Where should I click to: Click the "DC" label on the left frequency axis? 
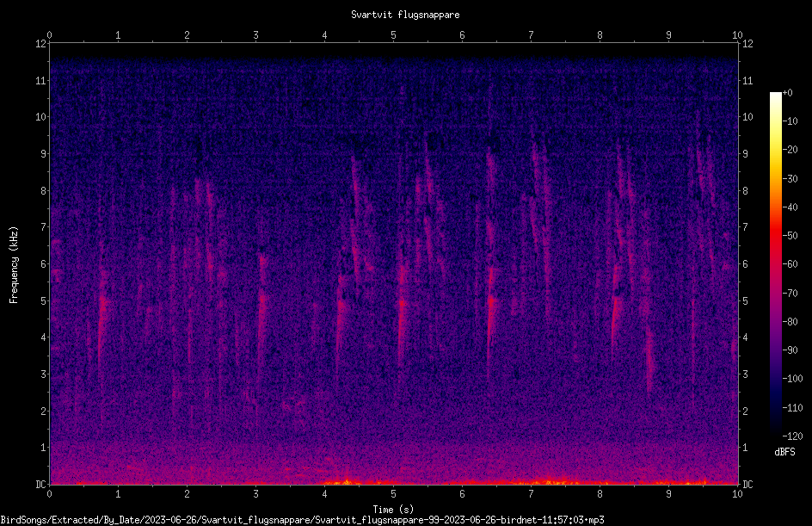(40, 484)
